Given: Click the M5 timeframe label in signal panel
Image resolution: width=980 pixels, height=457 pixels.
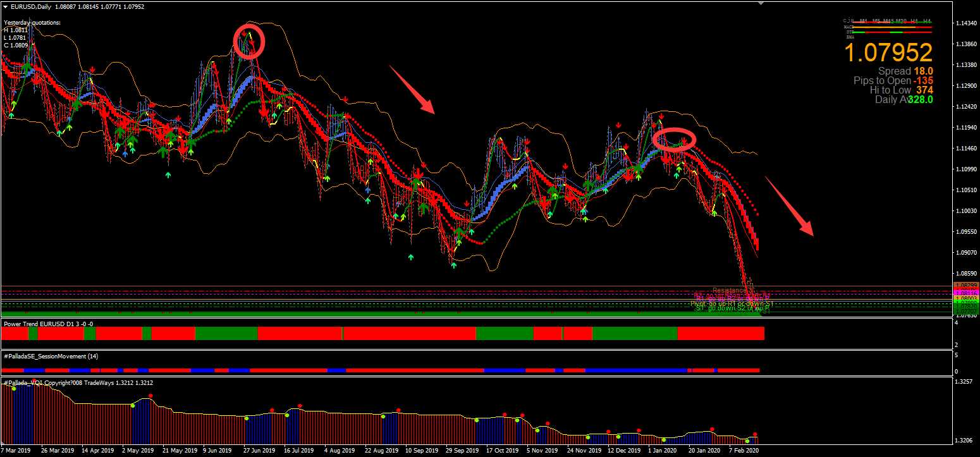Looking at the screenshot, I should point(876,21).
